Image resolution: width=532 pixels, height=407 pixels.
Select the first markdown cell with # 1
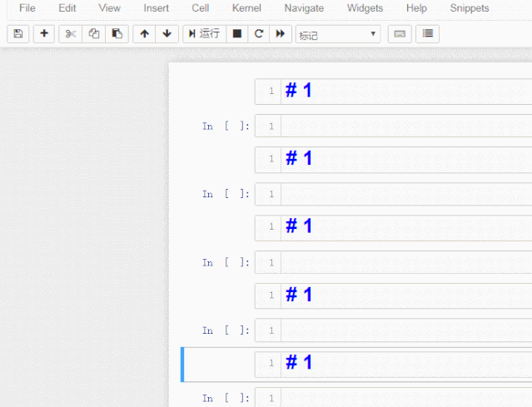coord(394,92)
